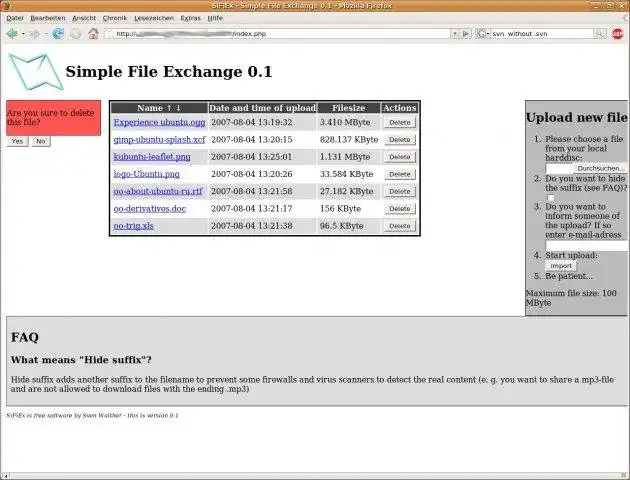630x480 pixels.
Task: Confirm deletion with the Yes button
Action: point(17,141)
